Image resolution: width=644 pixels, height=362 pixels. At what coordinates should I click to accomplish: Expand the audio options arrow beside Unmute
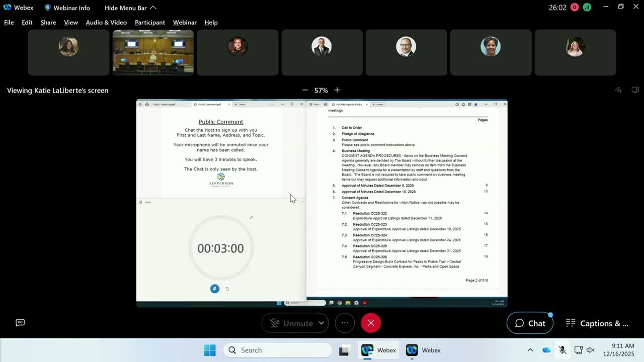pos(321,323)
